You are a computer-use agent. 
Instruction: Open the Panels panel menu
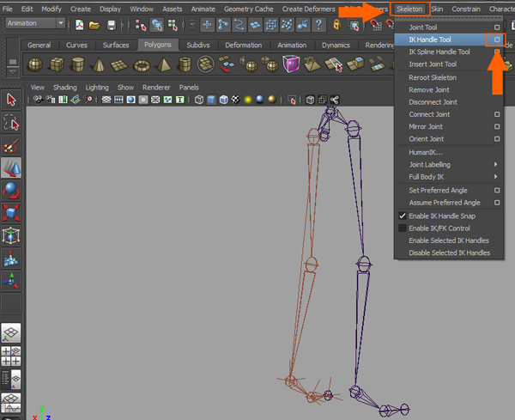189,88
